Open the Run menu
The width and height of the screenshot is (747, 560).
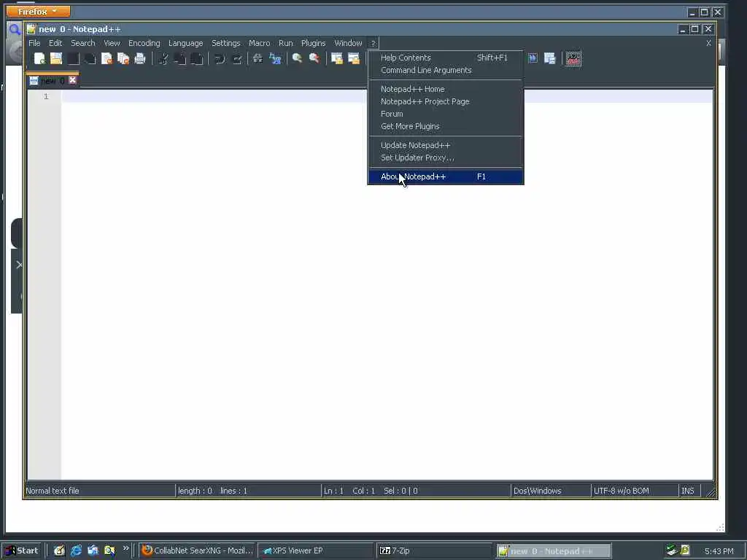click(x=286, y=43)
